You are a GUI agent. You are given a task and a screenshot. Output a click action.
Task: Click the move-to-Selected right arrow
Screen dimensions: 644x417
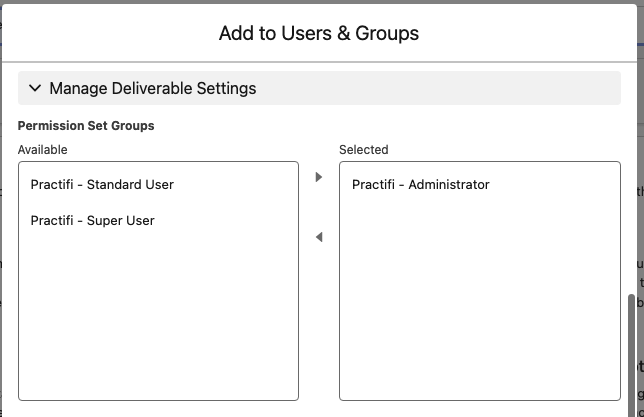click(x=319, y=177)
